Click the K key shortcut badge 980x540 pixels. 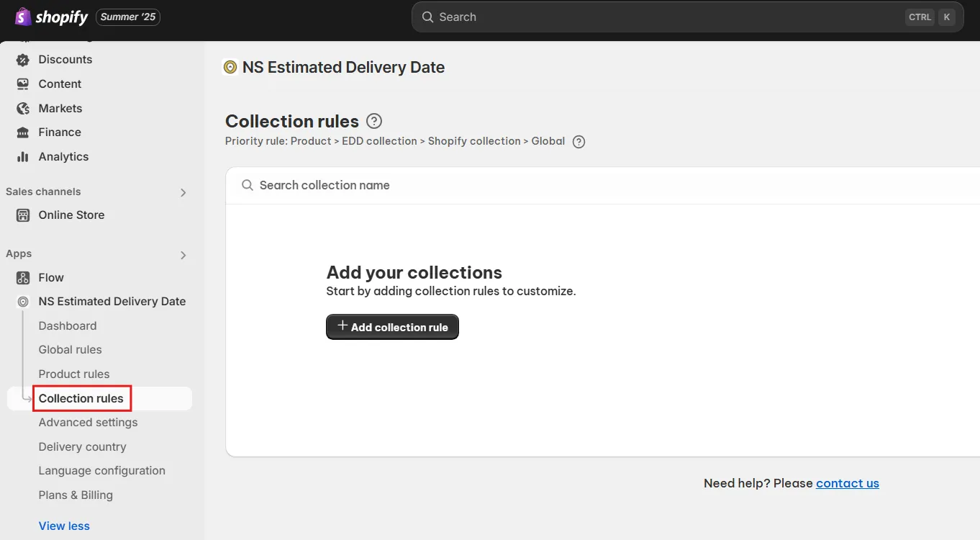pyautogui.click(x=946, y=17)
